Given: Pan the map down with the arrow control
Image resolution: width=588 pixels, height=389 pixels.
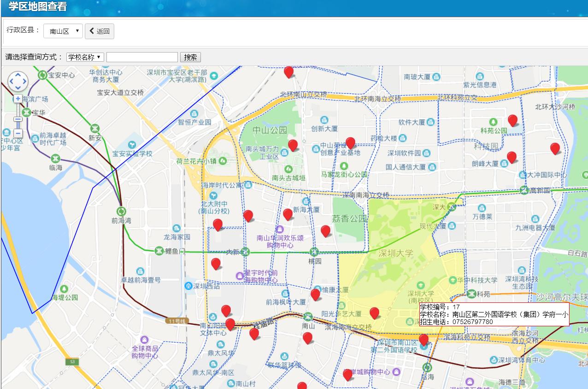Looking at the screenshot, I should 18,88.
